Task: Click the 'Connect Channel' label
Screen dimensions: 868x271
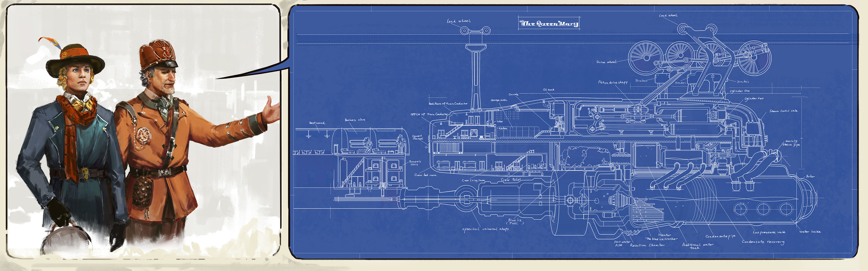Action: tap(417, 137)
